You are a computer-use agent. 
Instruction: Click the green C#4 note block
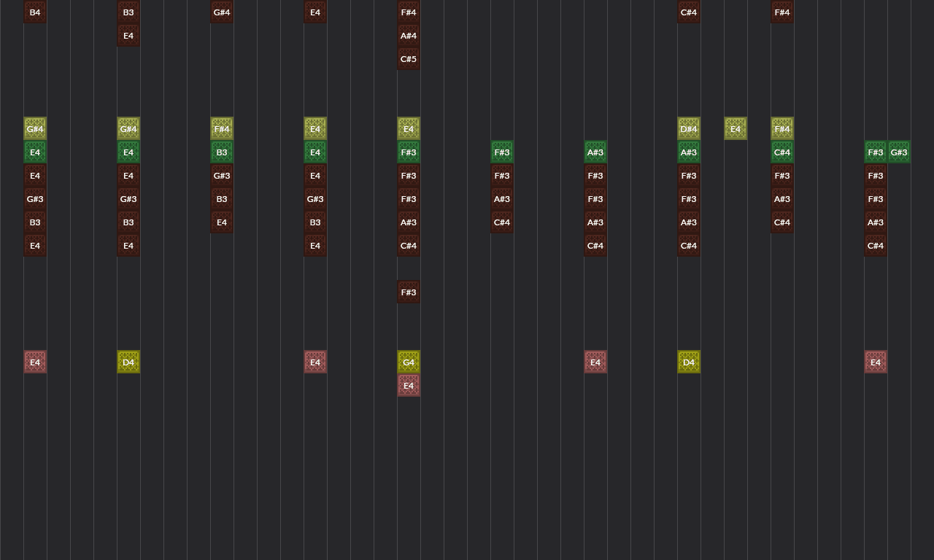[x=782, y=152]
